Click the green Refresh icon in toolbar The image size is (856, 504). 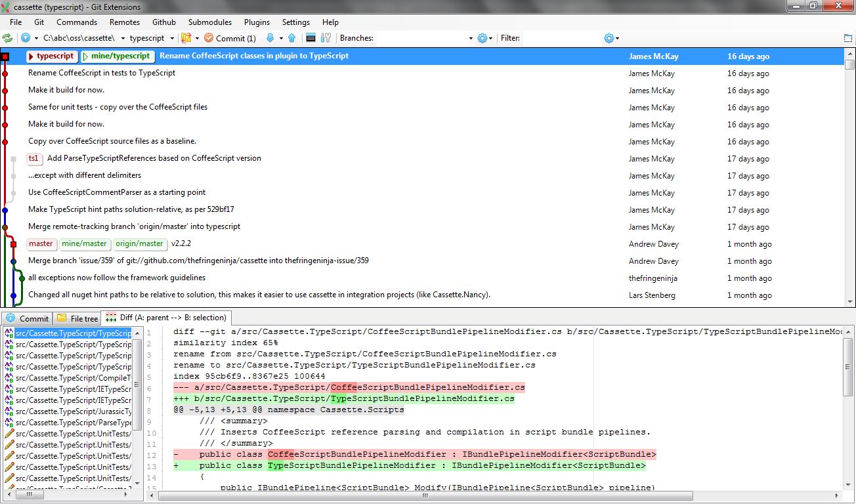(x=7, y=38)
